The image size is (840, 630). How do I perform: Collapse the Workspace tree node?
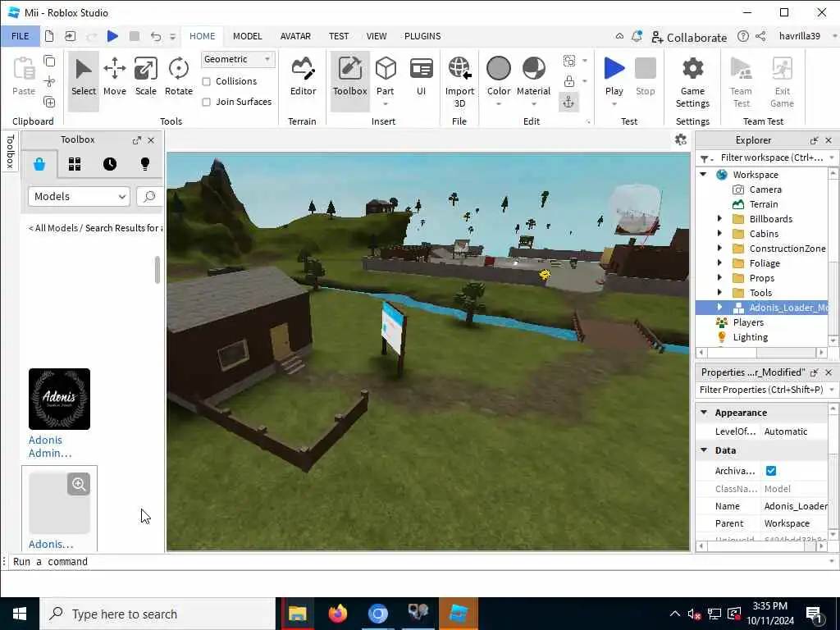pos(703,175)
